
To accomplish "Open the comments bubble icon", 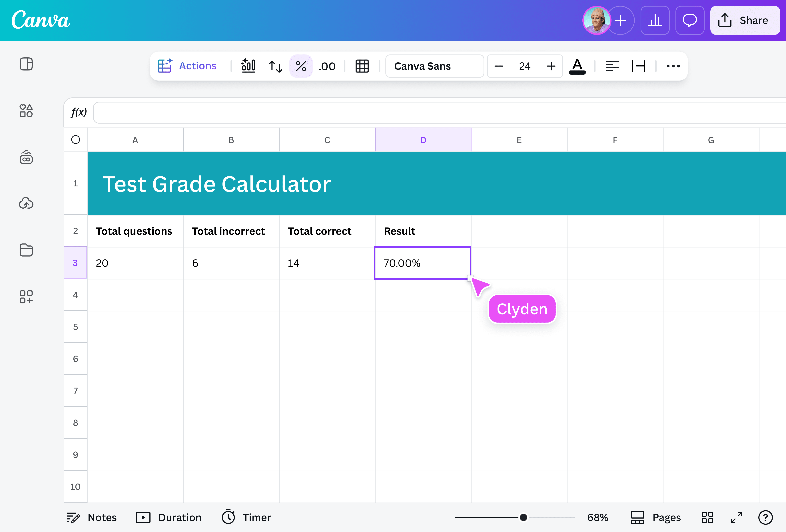I will click(690, 20).
